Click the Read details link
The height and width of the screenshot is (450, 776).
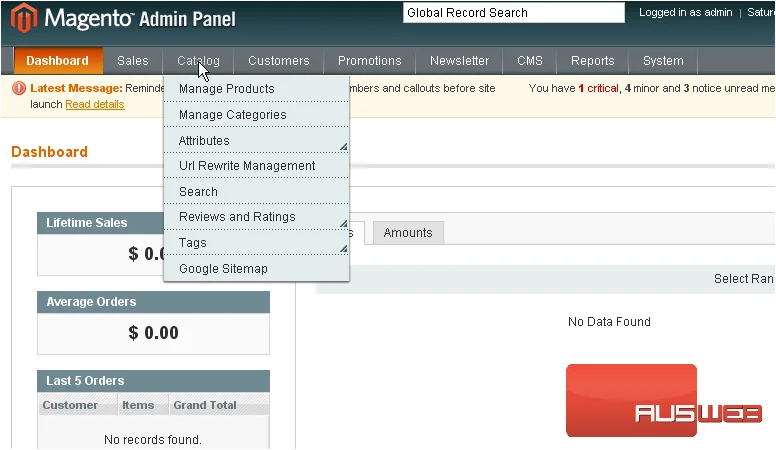(x=95, y=104)
